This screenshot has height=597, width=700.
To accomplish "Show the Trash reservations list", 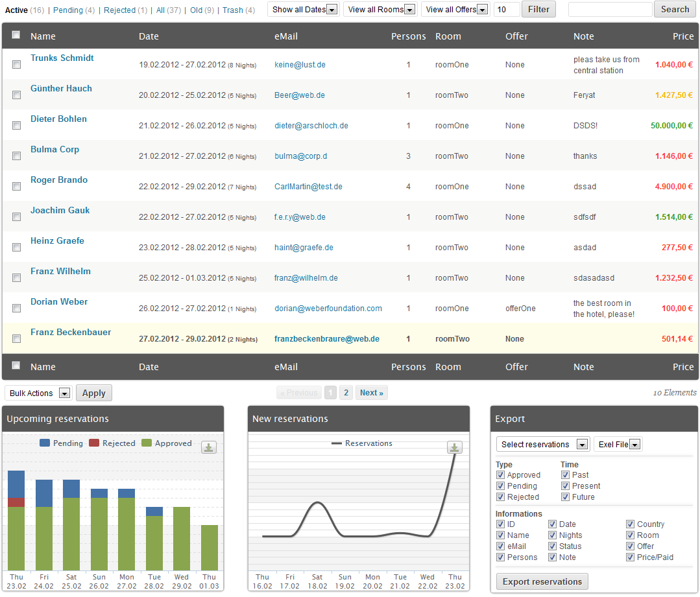I will tap(232, 10).
